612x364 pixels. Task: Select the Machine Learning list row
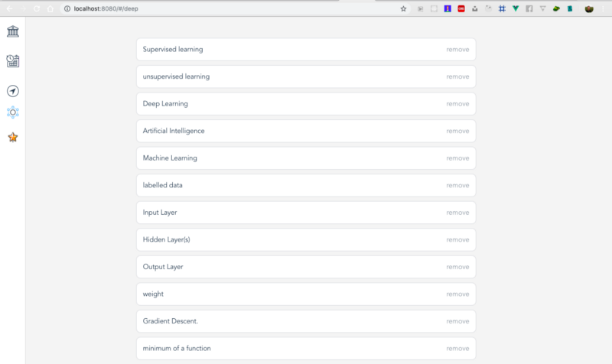[291, 158]
